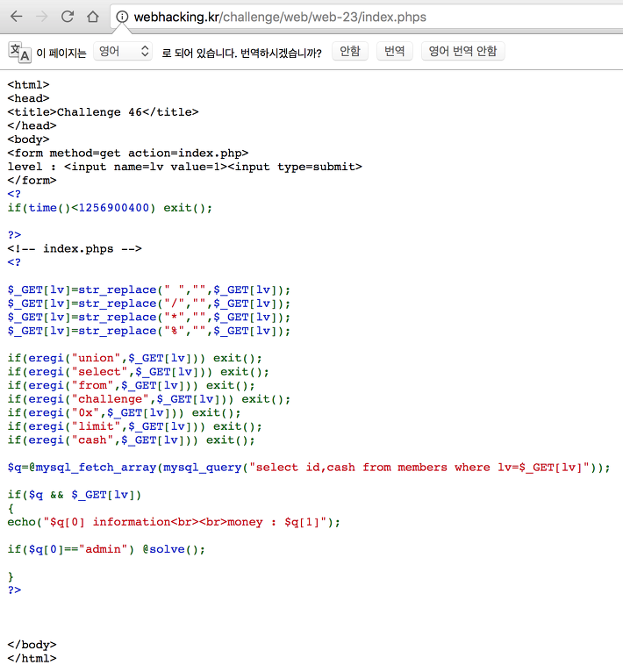The image size is (623, 672).
Task: Click the </body> closing tag line
Action: [x=32, y=645]
